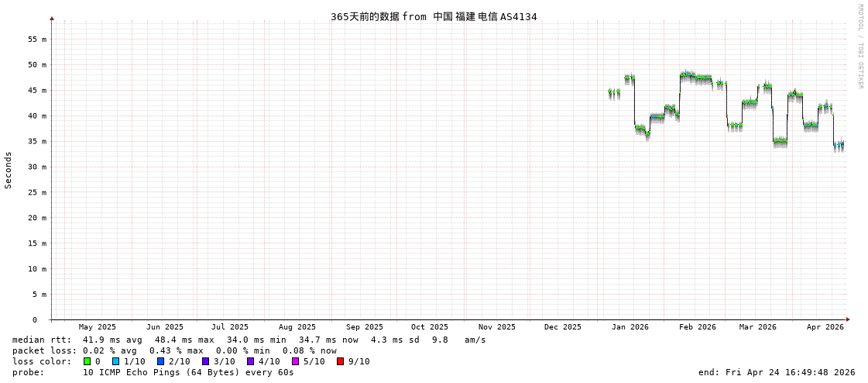Click the packet loss statistics line
This screenshot has height=383, width=868.
point(174,350)
